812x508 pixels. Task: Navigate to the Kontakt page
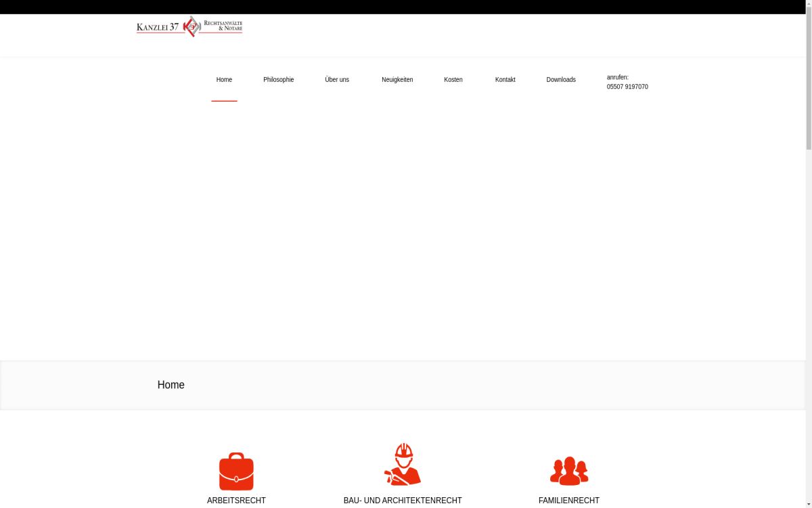coord(505,79)
